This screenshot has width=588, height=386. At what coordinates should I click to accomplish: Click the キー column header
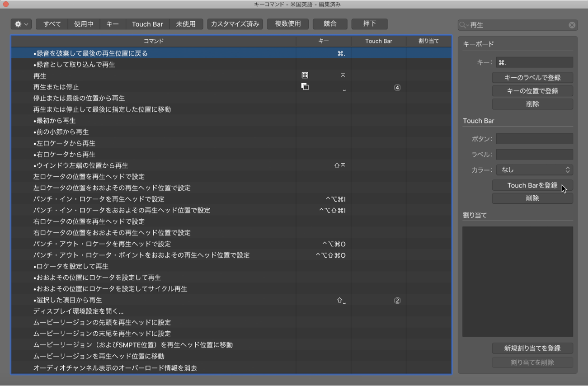(324, 41)
